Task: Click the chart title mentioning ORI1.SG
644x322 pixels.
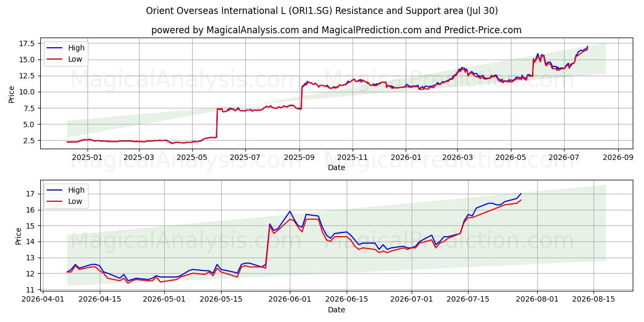Action: pyautogui.click(x=321, y=11)
